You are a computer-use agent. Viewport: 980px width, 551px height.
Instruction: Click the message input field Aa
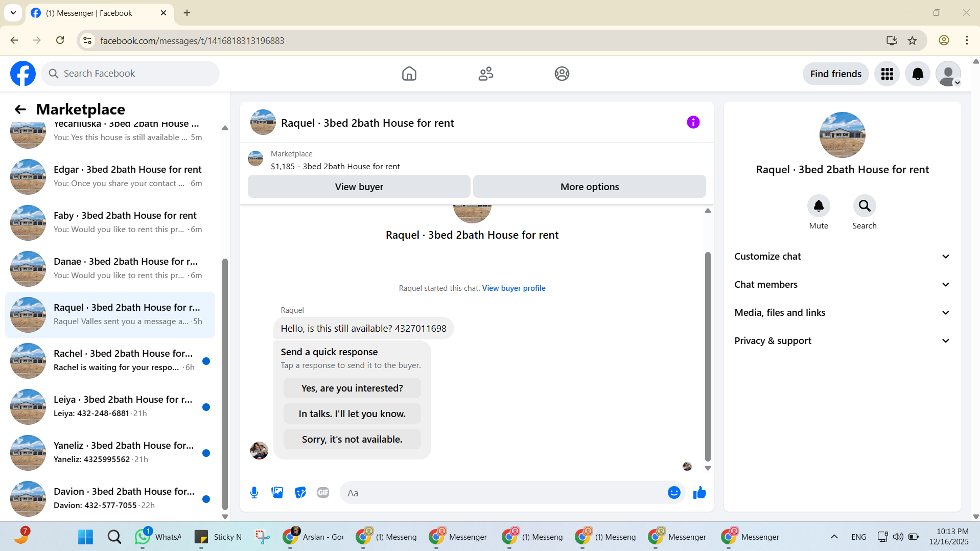point(503,493)
